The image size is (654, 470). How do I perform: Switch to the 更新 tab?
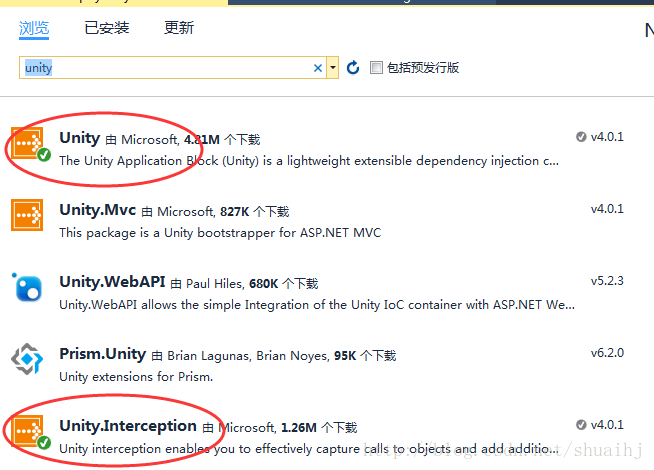(179, 28)
